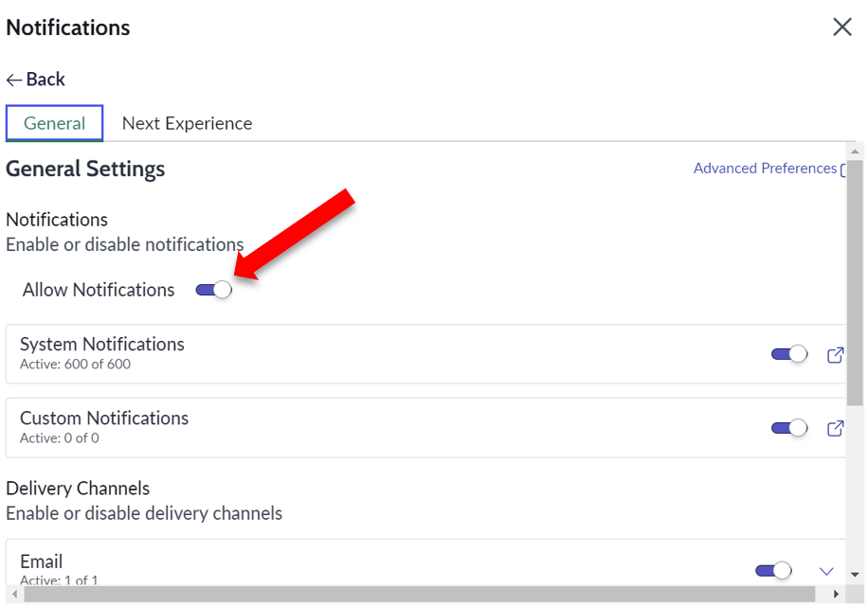Viewport: 868px width, 606px height.
Task: Open Custom Notifications external link icon
Action: point(835,429)
